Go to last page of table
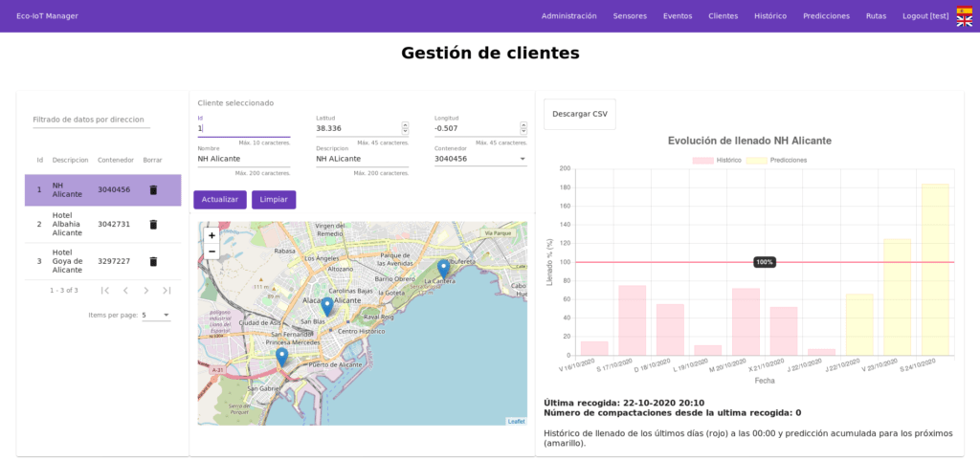The image size is (980, 461). (167, 291)
